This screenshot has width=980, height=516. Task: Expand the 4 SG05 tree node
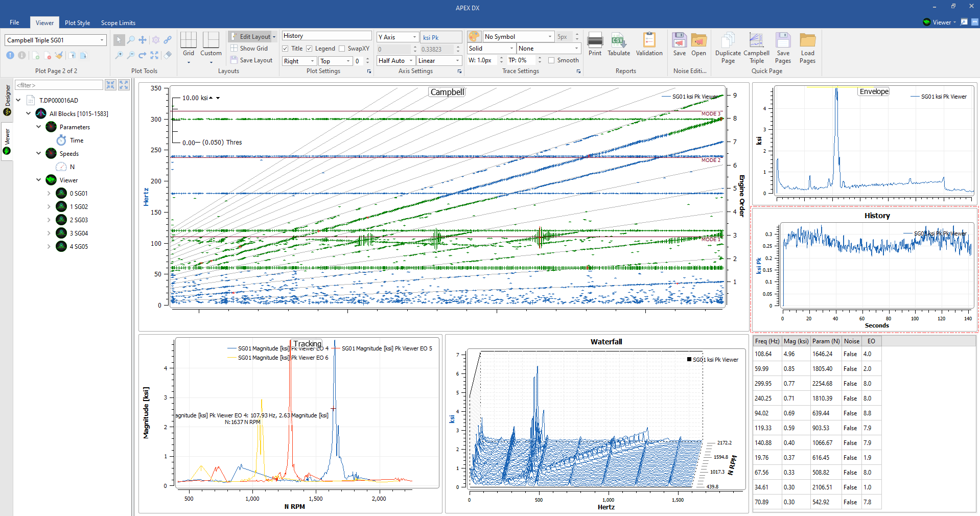coord(49,246)
